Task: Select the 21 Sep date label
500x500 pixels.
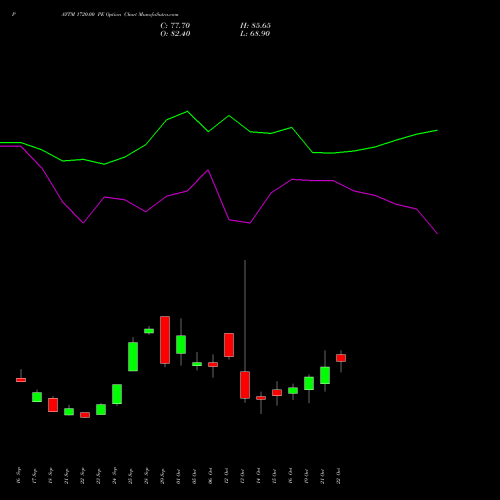Action: coord(66,476)
